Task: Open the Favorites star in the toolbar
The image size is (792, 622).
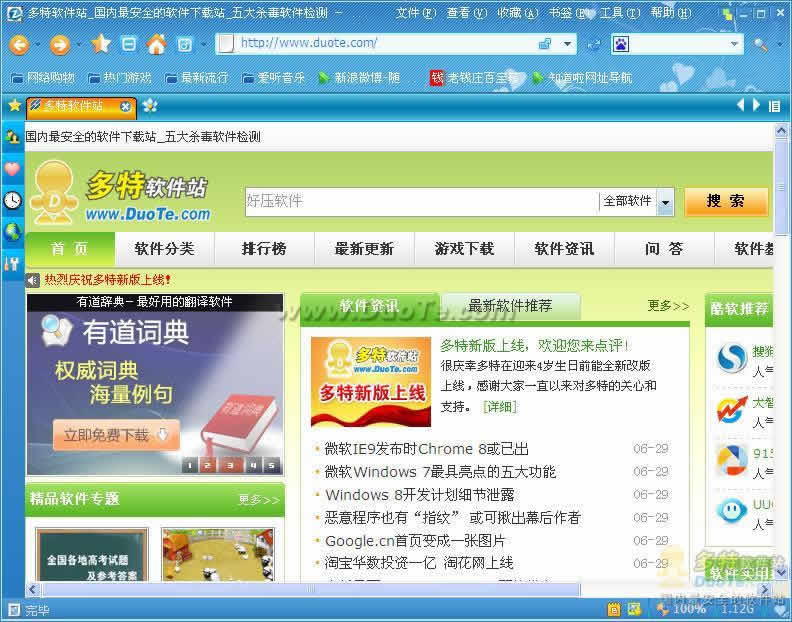Action: (x=101, y=44)
